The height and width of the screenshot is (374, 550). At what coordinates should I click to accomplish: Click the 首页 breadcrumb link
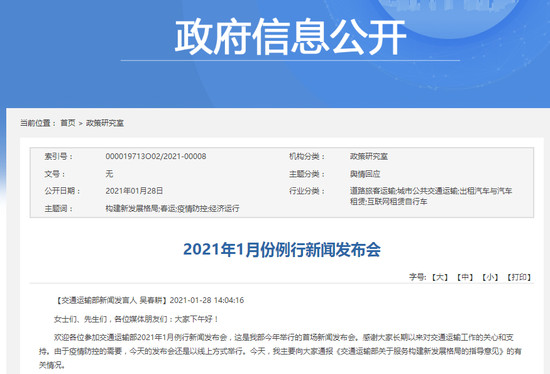68,123
